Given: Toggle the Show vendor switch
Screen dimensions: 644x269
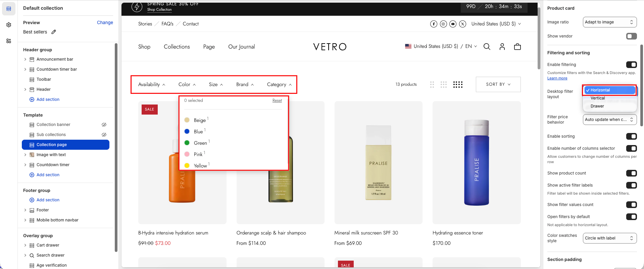Looking at the screenshot, I should pyautogui.click(x=631, y=36).
